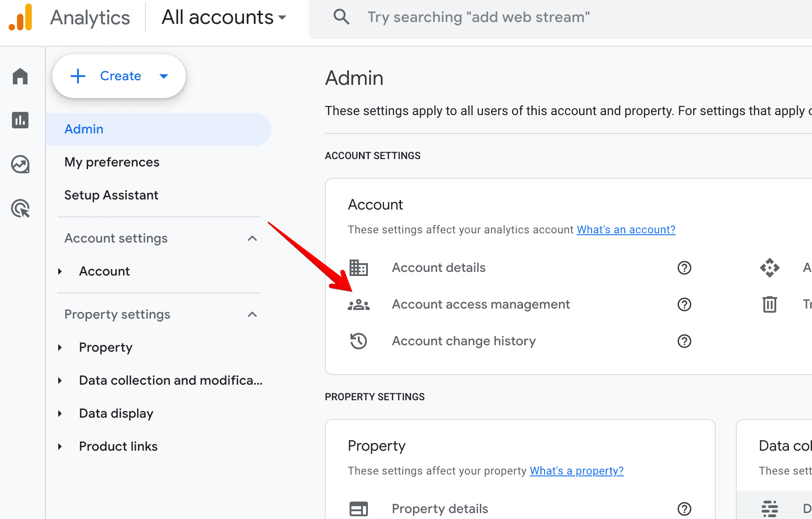
Task: Open help for Account access management
Action: pos(684,304)
